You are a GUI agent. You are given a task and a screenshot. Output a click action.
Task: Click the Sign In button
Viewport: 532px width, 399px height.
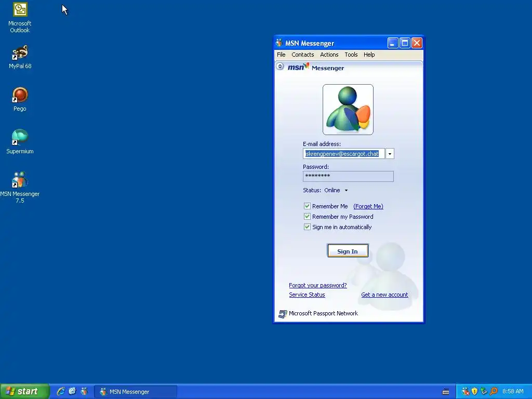point(348,251)
